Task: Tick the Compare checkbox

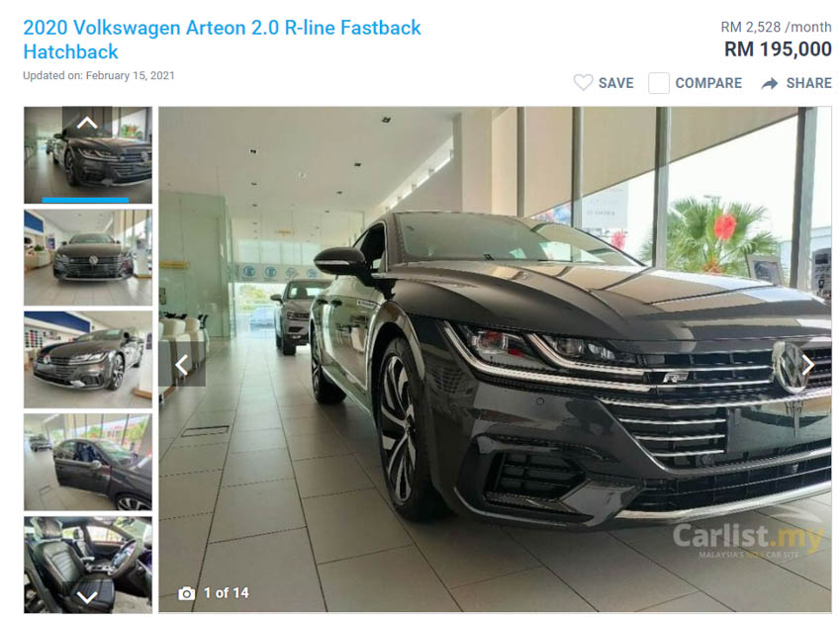Action: click(x=658, y=83)
